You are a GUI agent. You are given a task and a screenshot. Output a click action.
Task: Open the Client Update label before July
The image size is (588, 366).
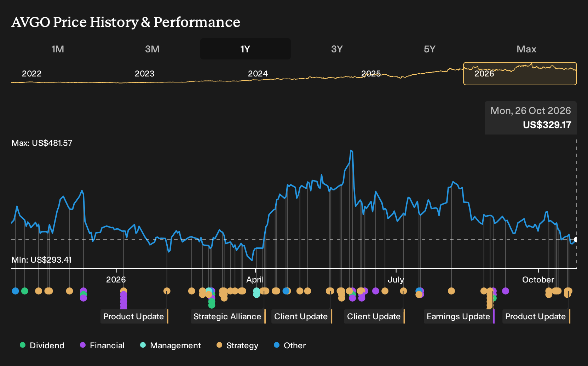click(374, 316)
